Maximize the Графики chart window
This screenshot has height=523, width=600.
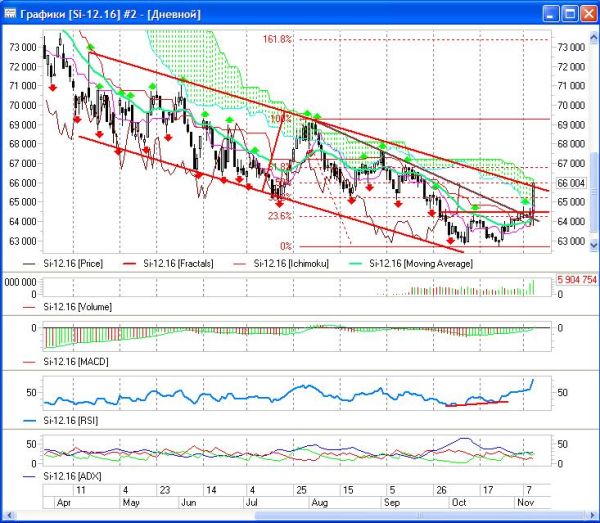click(570, 14)
